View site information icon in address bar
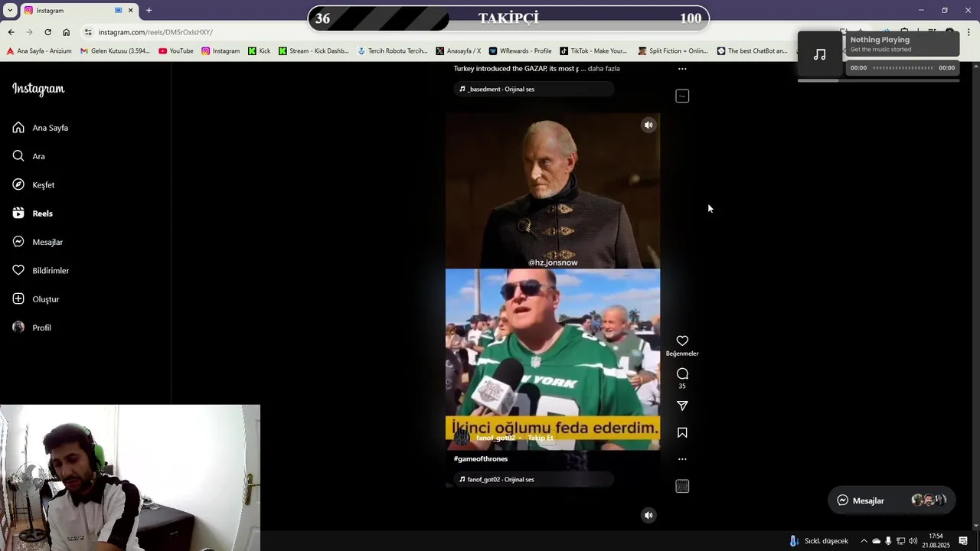Image resolution: width=980 pixels, height=551 pixels. [88, 32]
